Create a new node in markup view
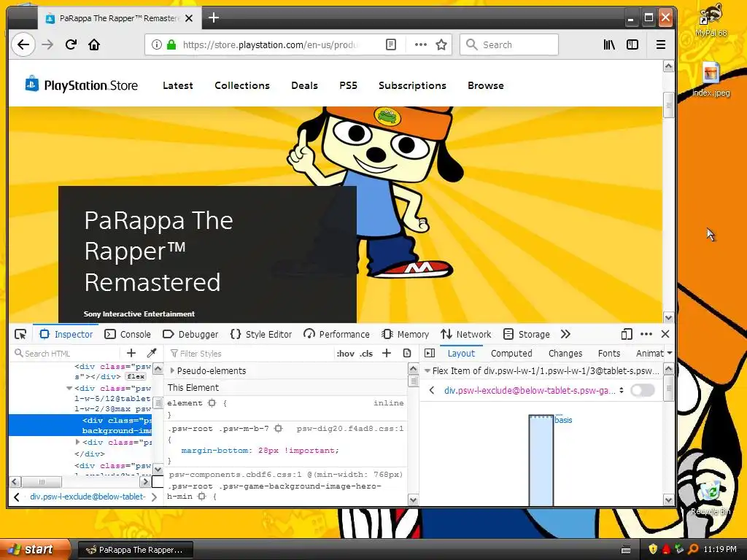 (x=131, y=353)
